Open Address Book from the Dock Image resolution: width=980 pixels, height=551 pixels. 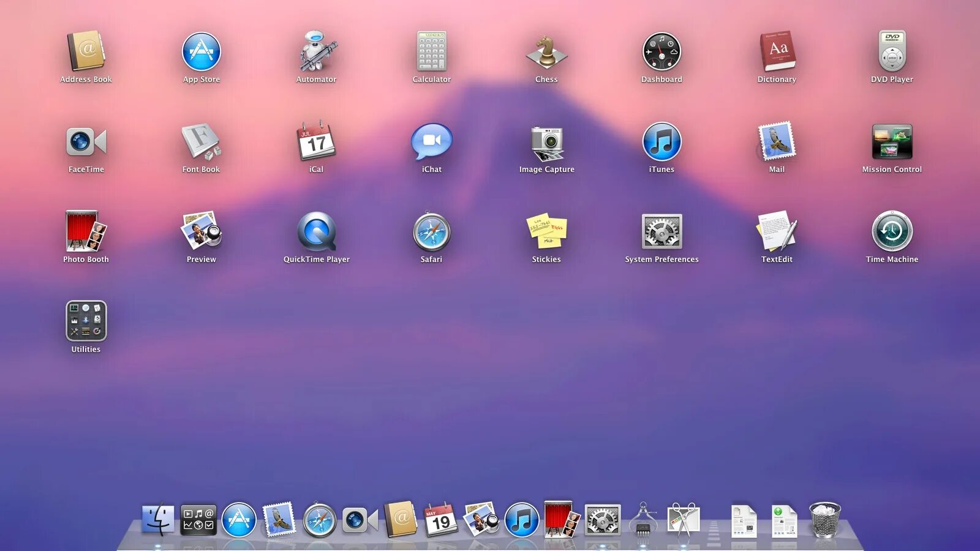click(401, 519)
